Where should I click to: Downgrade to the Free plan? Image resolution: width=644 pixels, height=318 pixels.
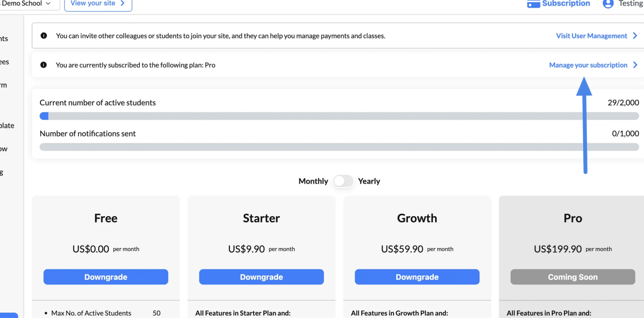pos(106,277)
